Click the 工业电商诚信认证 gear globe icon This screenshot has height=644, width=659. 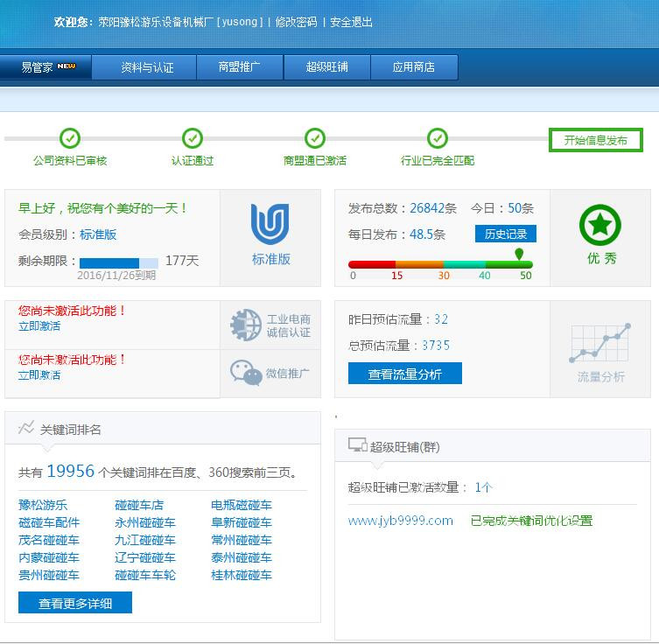click(x=246, y=325)
